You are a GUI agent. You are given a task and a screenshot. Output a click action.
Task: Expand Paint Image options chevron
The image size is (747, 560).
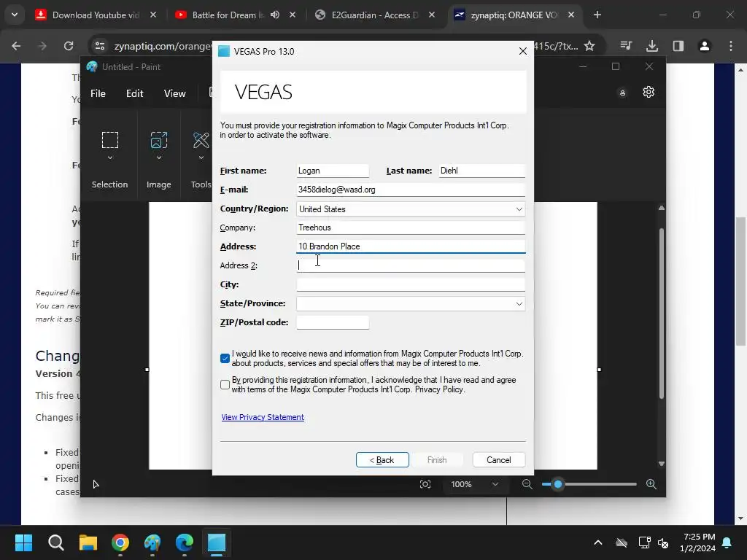[158, 157]
